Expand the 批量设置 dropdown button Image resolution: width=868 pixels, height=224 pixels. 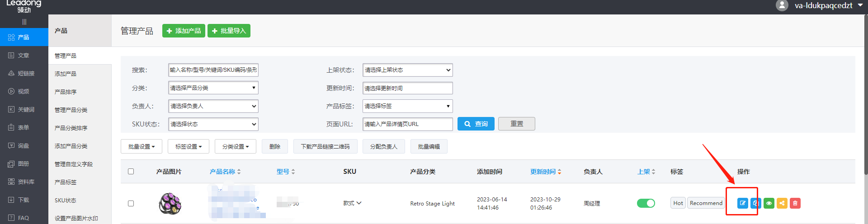142,147
